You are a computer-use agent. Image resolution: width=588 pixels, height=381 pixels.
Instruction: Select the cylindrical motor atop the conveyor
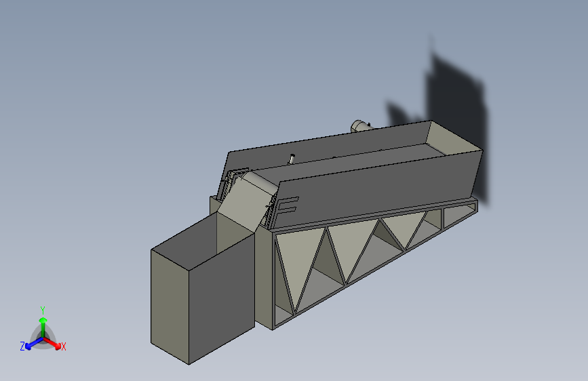coord(361,126)
